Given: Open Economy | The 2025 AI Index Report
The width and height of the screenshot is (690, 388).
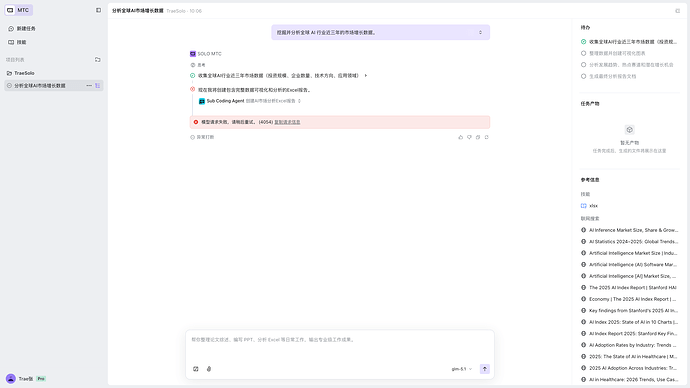Looking at the screenshot, I should coord(629,299).
